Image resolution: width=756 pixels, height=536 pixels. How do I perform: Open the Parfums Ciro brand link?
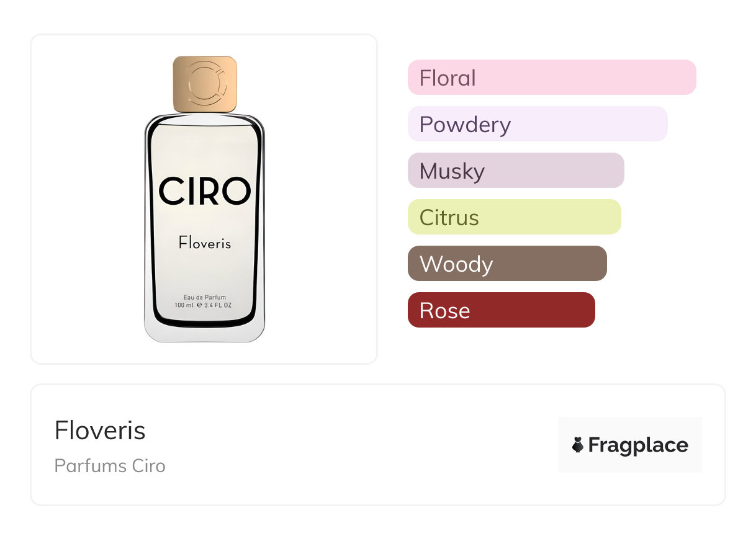click(x=110, y=465)
